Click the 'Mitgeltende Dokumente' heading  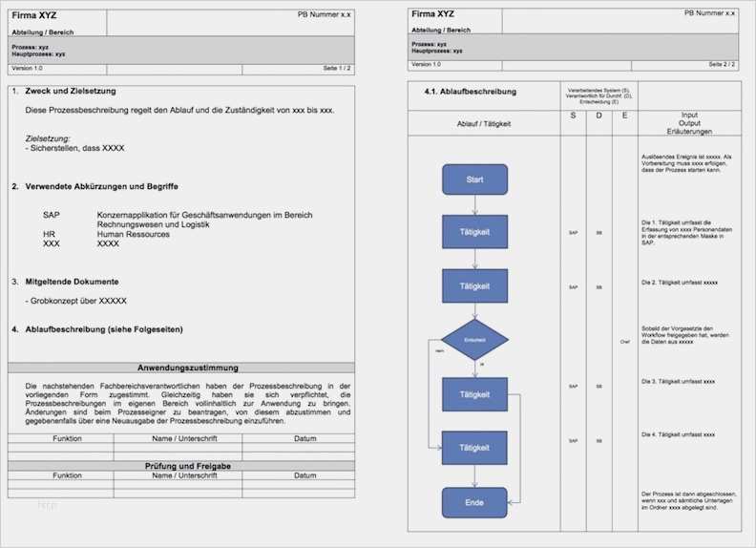(72, 282)
